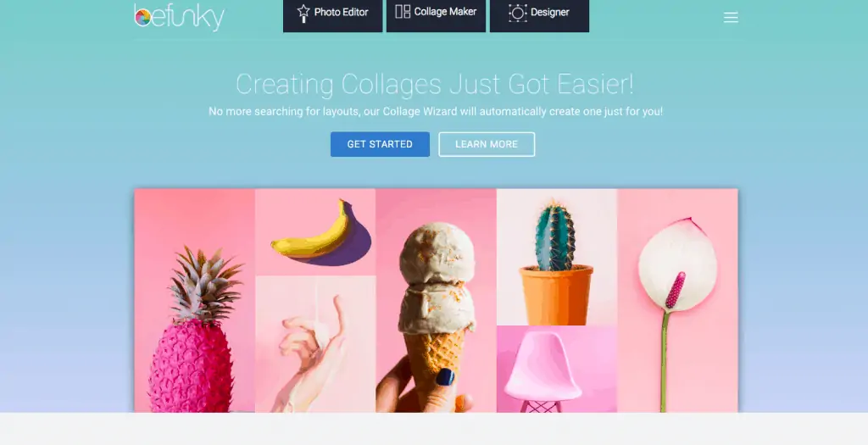
Task: Select the pink pineapple photo
Action: [194, 301]
